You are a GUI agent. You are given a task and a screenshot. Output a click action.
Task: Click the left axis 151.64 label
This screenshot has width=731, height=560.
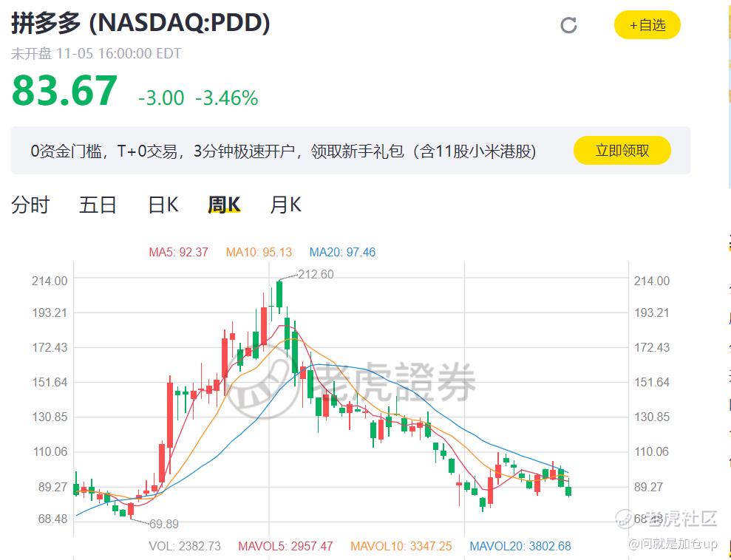[x=50, y=382]
